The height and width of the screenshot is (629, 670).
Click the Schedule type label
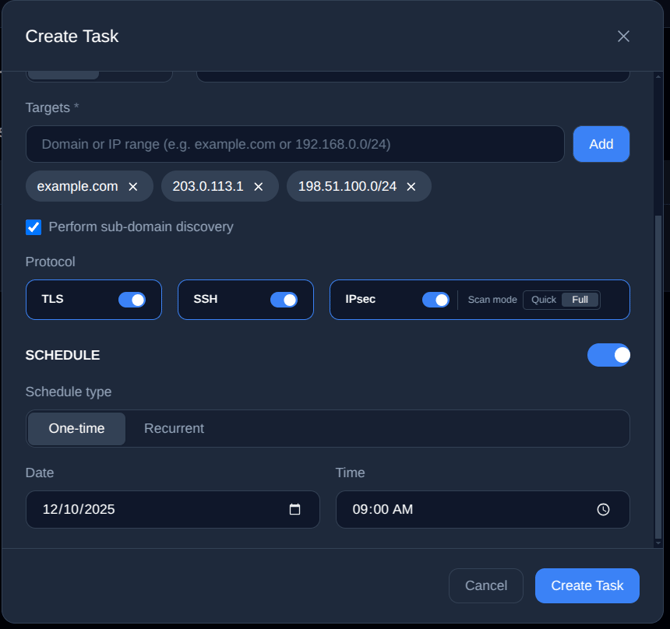[68, 392]
